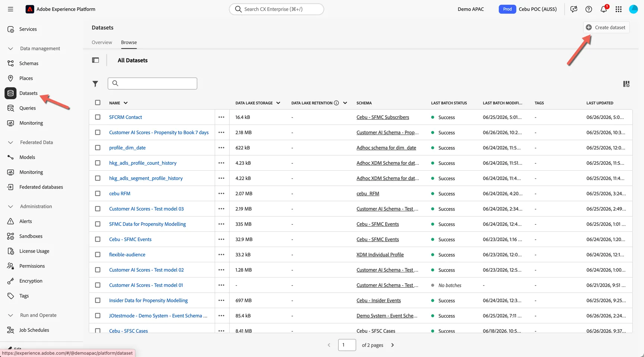
Task: Go to the next page arrow
Action: 392,345
